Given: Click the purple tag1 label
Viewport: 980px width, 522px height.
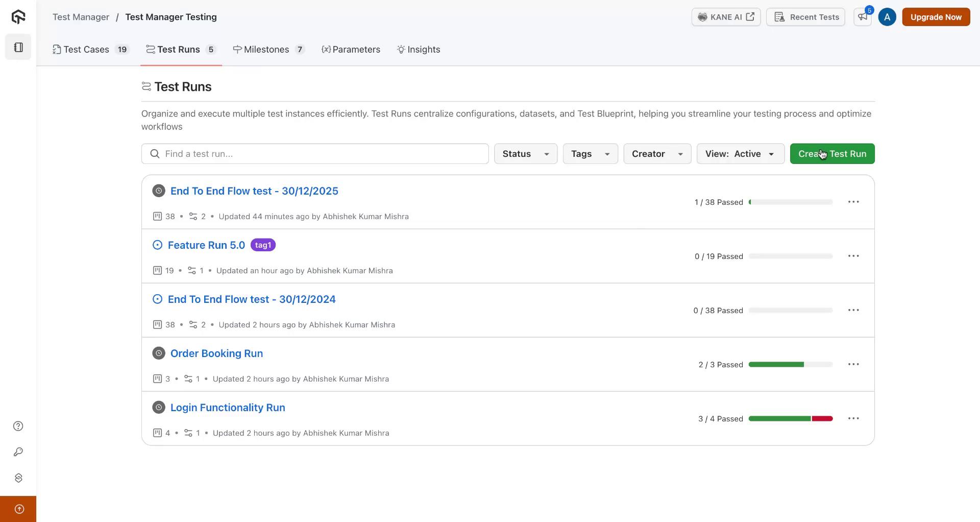Looking at the screenshot, I should [263, 245].
